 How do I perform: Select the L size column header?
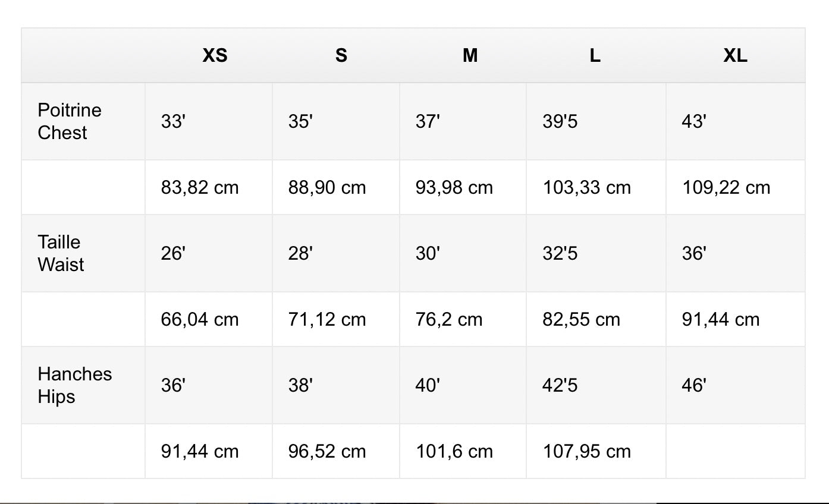click(595, 56)
